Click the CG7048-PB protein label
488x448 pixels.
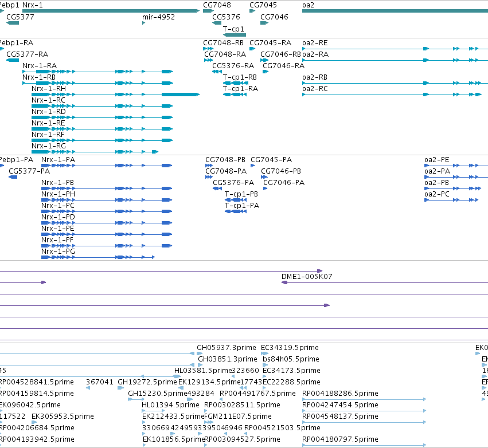point(225,160)
